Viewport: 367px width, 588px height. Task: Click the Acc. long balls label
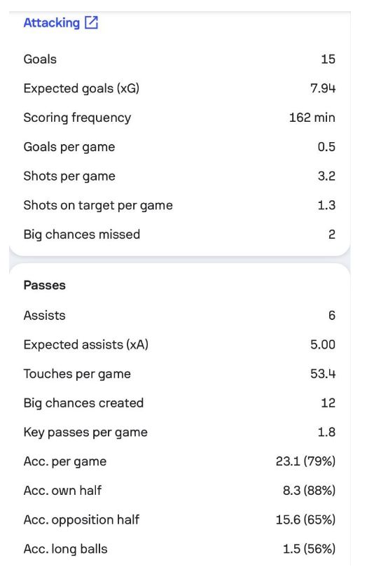65,549
